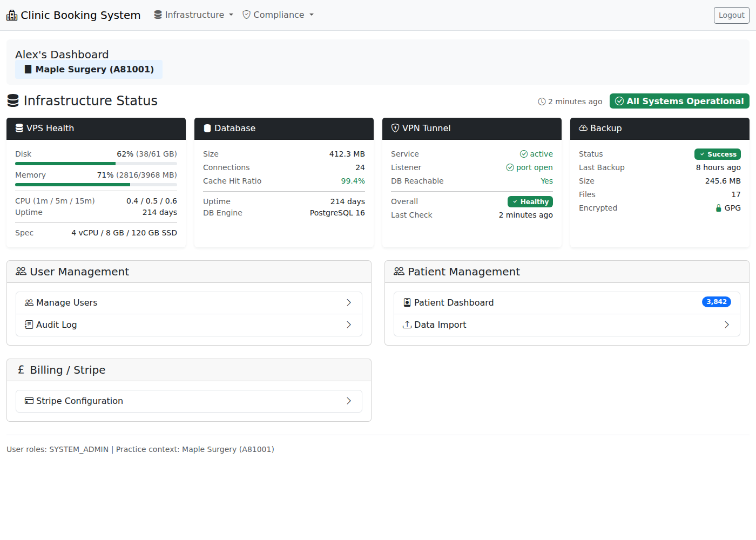
Task: Click the Patient Management people icon
Action: pyautogui.click(x=399, y=271)
